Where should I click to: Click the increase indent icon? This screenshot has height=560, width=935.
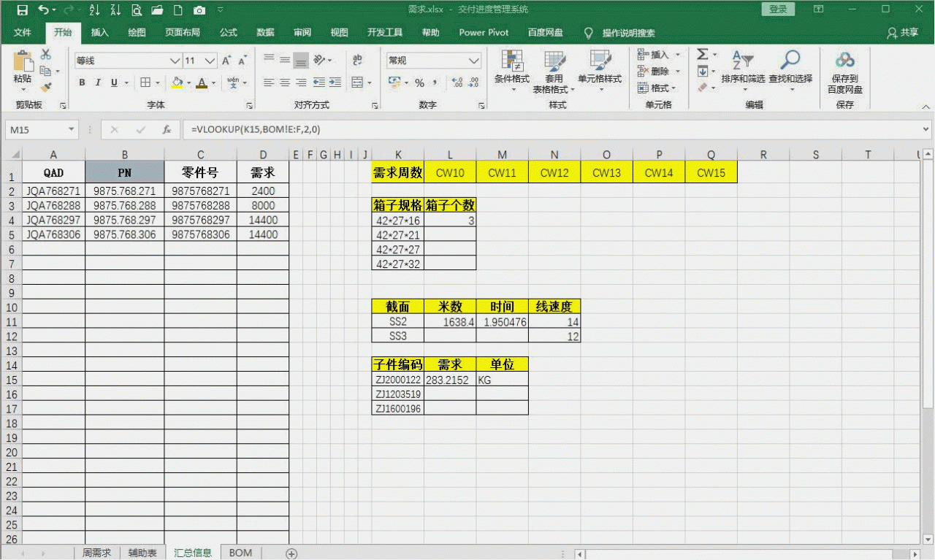335,83
